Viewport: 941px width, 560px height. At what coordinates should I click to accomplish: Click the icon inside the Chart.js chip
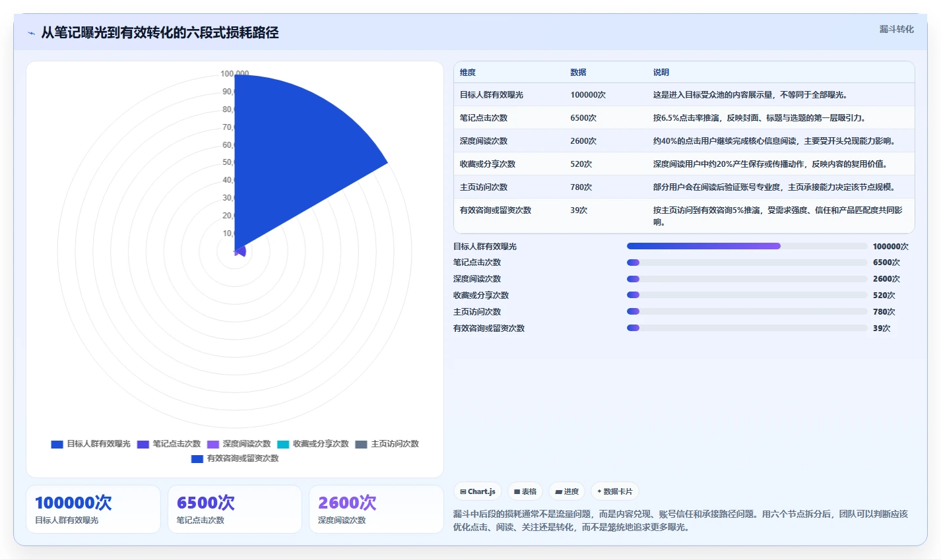pyautogui.click(x=463, y=491)
